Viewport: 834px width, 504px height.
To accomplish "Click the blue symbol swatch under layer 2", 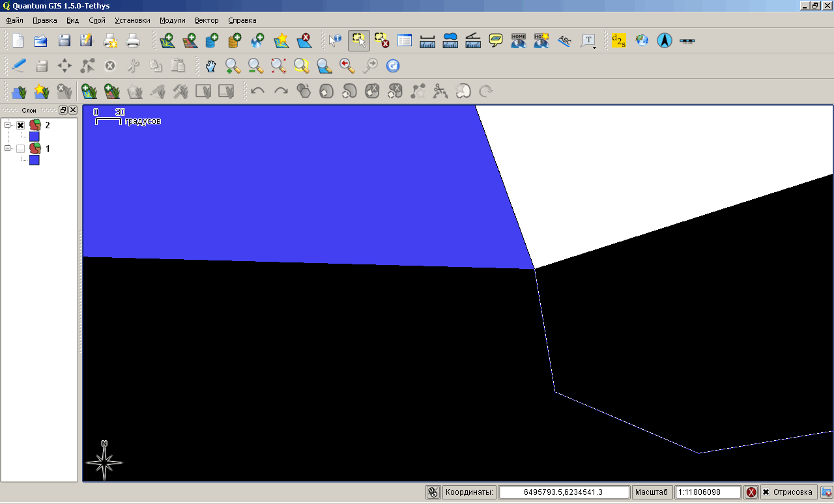I will pyautogui.click(x=35, y=137).
